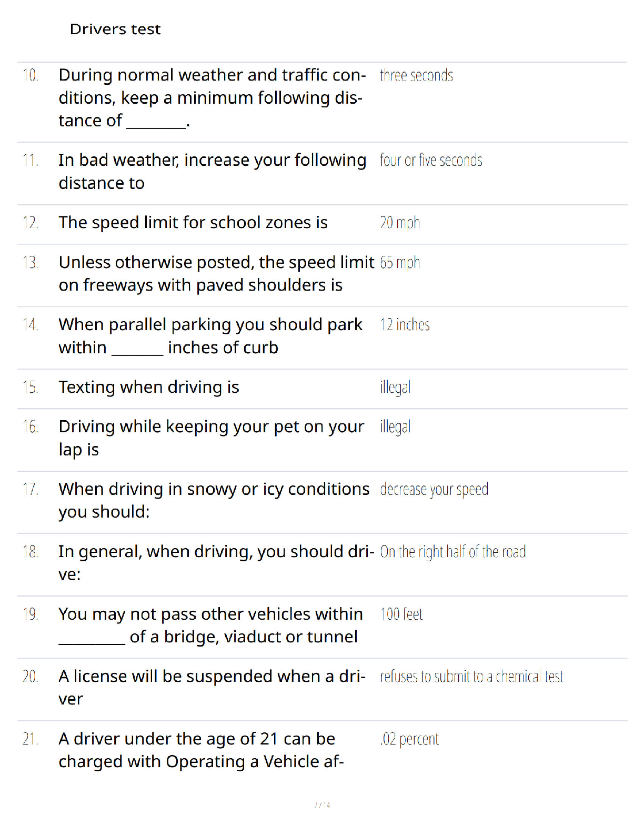Click the '12 inches' answer
644x834 pixels.
click(x=405, y=324)
